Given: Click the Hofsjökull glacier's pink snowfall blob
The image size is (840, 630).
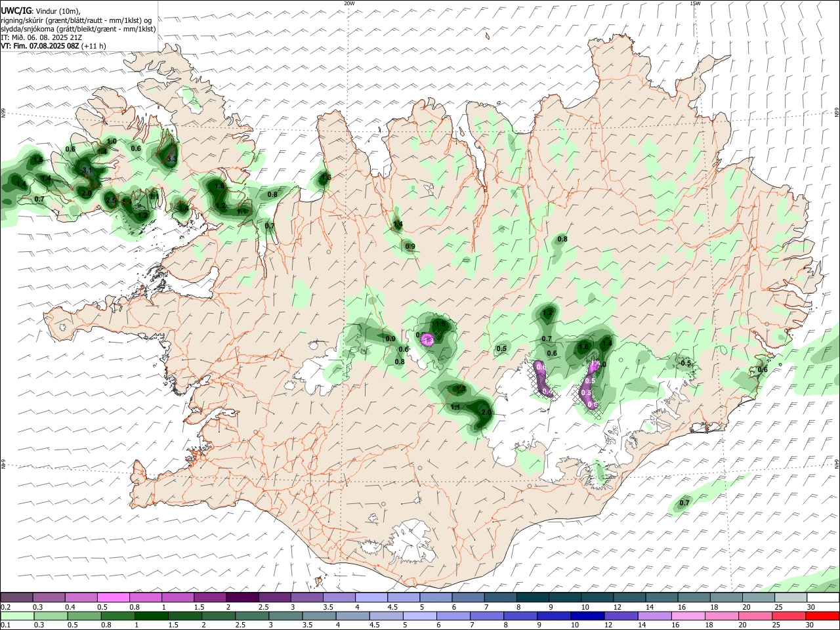Looking at the screenshot, I should point(428,339).
